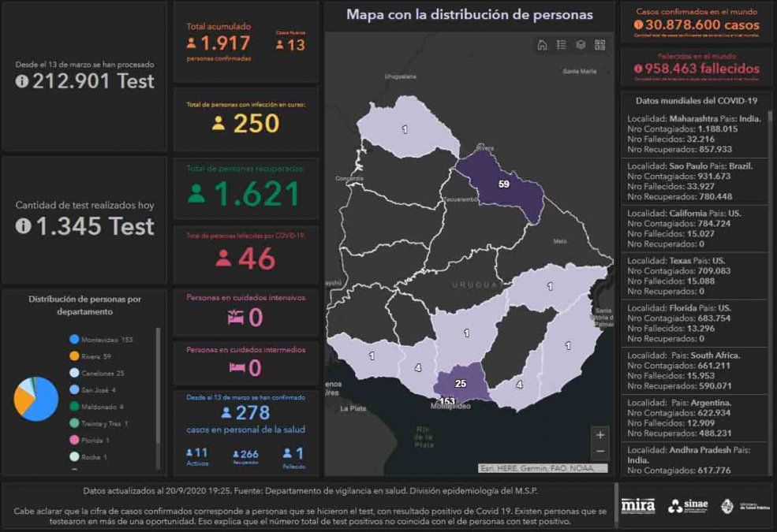Click the department legend scrollbar
The width and height of the screenshot is (777, 532).
(158, 394)
